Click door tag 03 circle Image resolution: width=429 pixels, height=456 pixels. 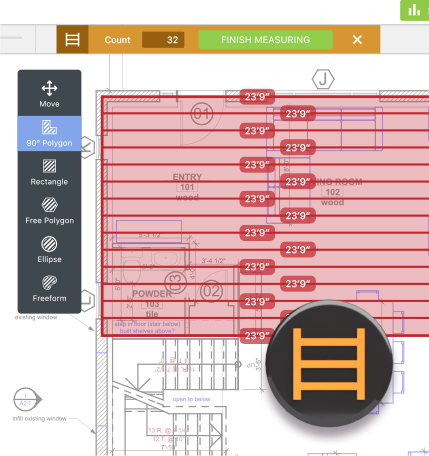point(176,282)
